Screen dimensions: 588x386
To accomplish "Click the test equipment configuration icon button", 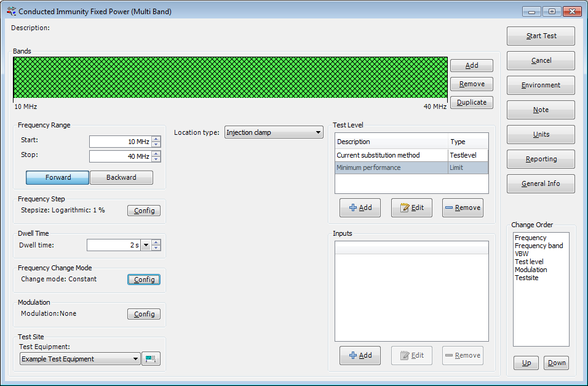I will (x=151, y=358).
